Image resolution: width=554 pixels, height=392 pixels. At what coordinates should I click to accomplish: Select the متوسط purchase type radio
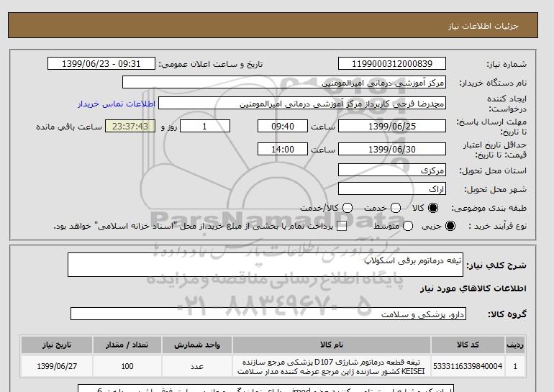pos(408,226)
